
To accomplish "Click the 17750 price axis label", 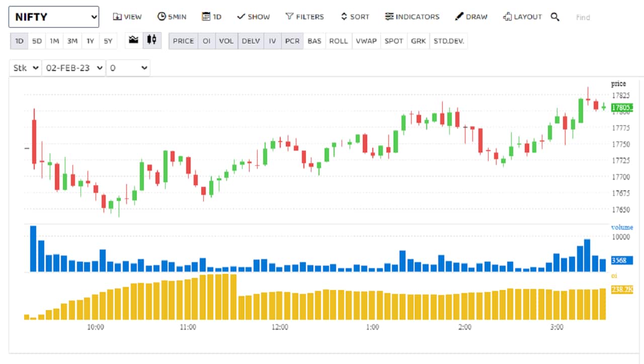I will click(x=620, y=144).
